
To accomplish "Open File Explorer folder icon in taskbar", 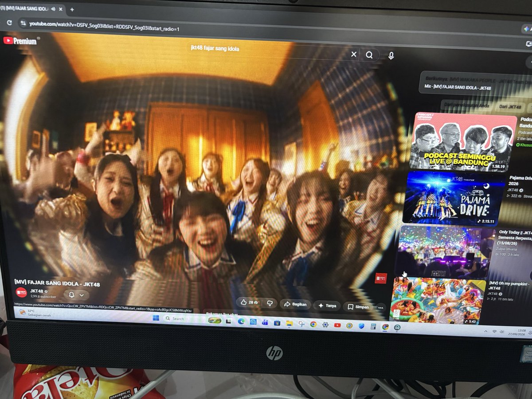I will (289, 323).
